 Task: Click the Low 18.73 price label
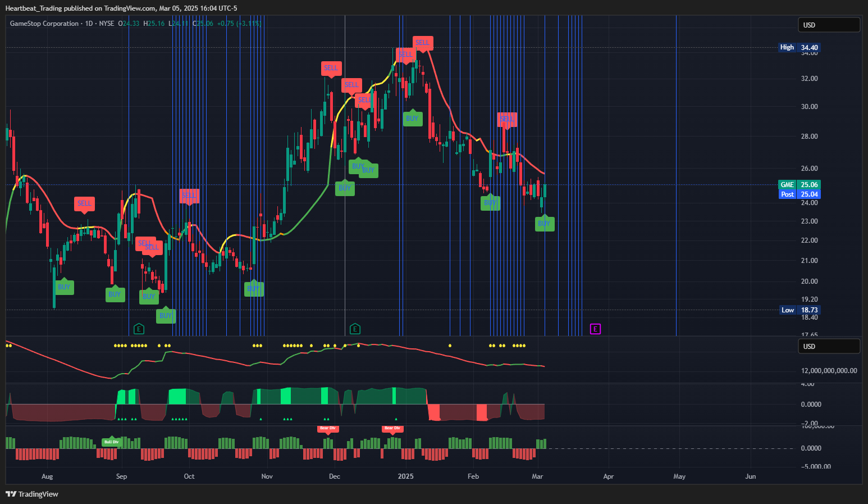(801, 310)
